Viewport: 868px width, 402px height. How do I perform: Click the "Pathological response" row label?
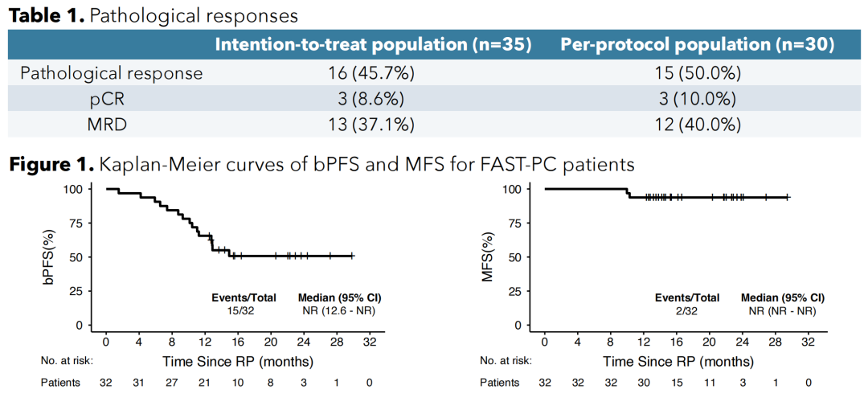pyautogui.click(x=111, y=74)
